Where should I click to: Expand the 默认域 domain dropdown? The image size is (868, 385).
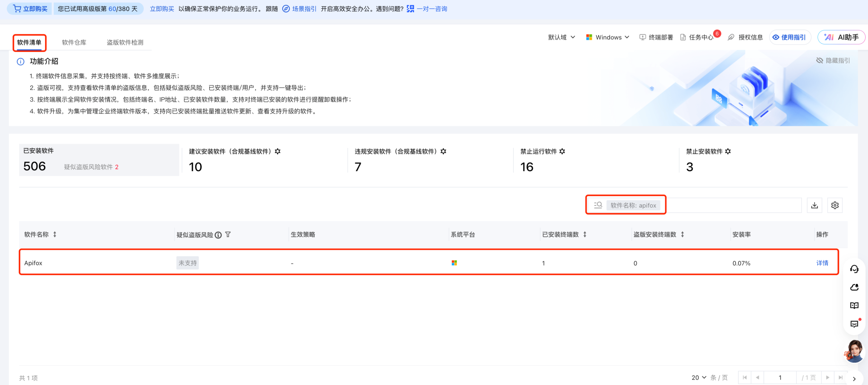(561, 37)
